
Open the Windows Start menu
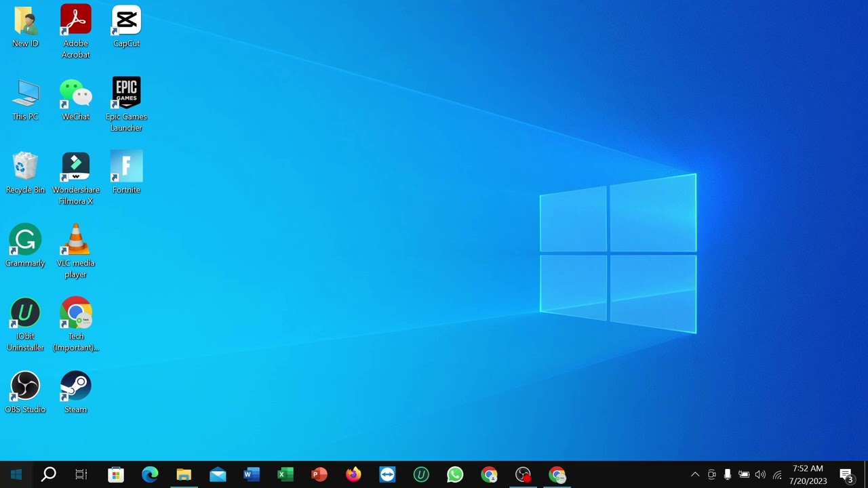(x=16, y=474)
